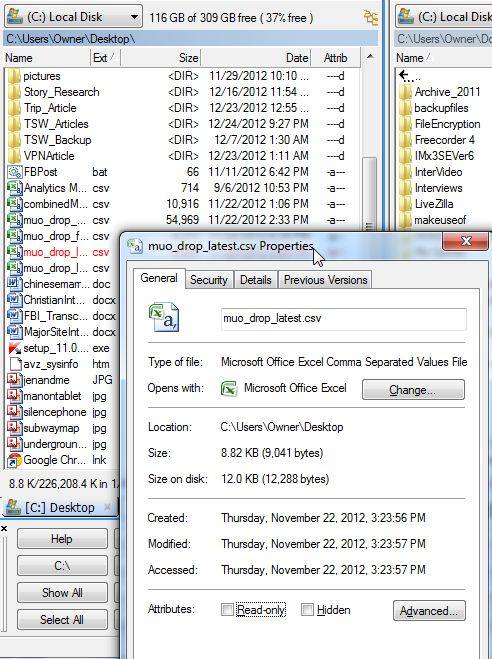Click the Show All button

pyautogui.click(x=62, y=593)
